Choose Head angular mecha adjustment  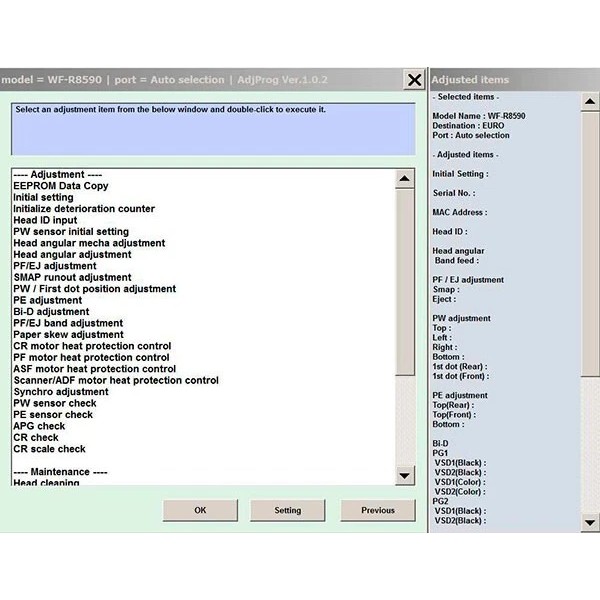[x=89, y=243]
